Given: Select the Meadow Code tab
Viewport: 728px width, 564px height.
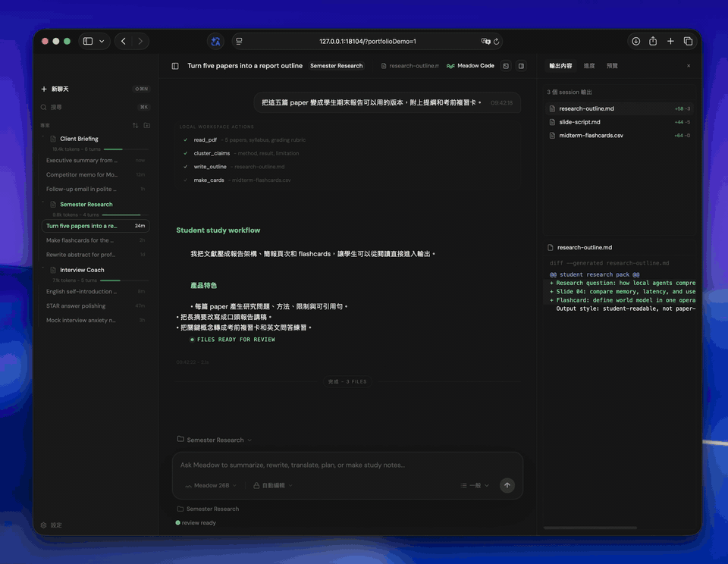Looking at the screenshot, I should 470,66.
